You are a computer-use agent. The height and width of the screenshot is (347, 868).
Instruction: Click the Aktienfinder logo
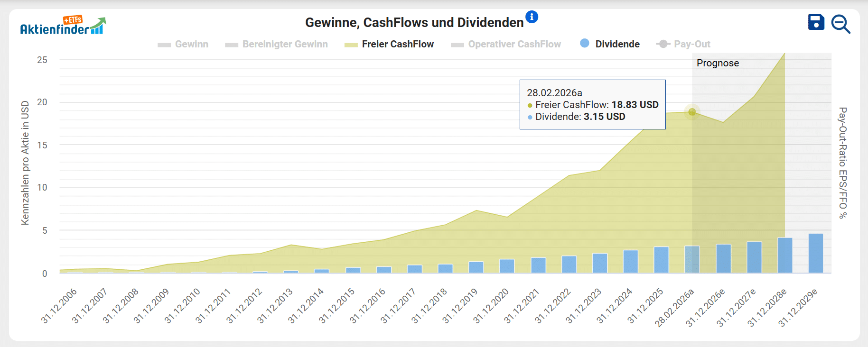pos(63,27)
